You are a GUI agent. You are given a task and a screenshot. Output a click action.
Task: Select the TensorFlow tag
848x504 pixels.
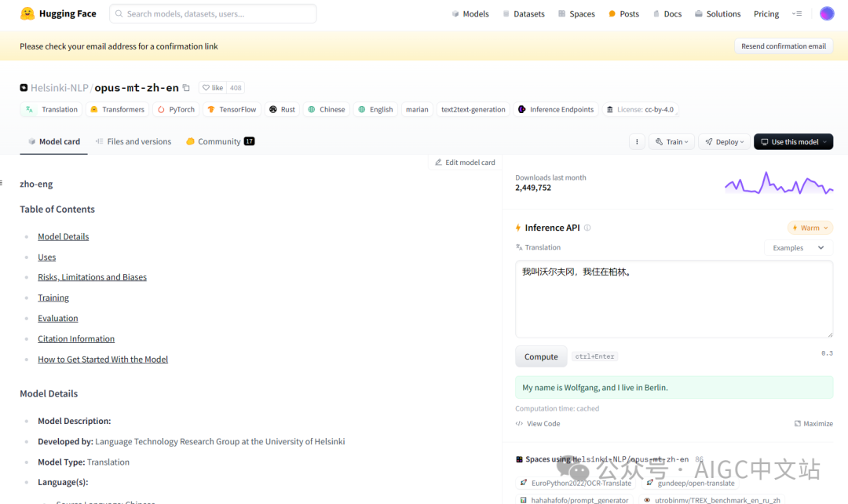tap(232, 109)
